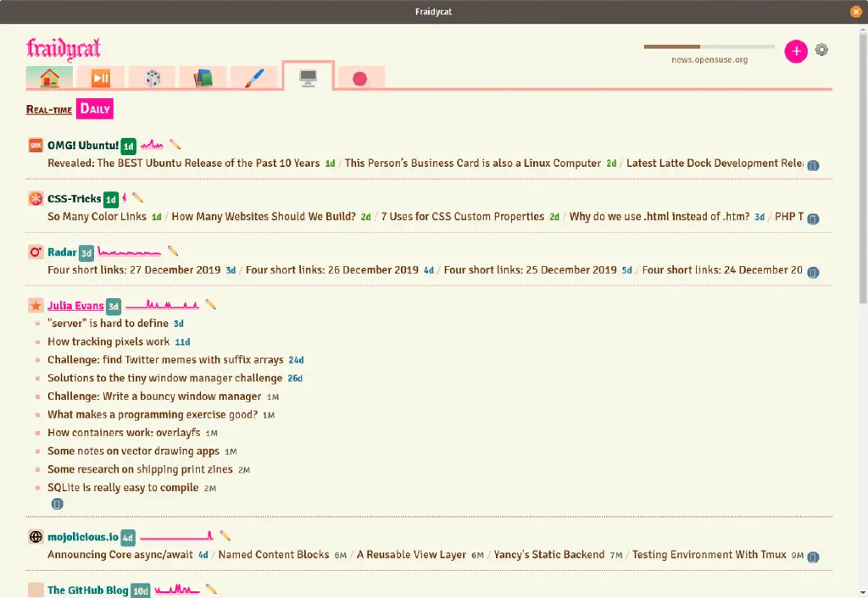This screenshot has width=868, height=598.
Task: Click OMG! Ubuntu! favicon
Action: coord(36,146)
